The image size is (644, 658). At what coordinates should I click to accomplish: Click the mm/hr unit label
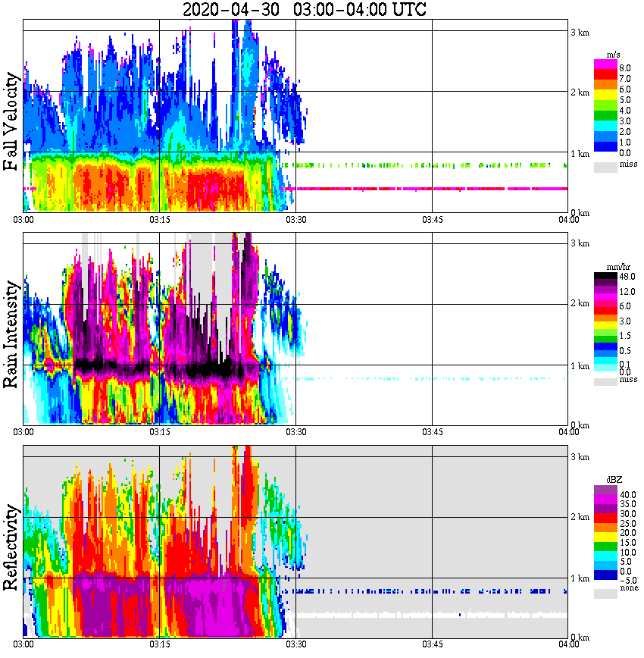(x=618, y=267)
